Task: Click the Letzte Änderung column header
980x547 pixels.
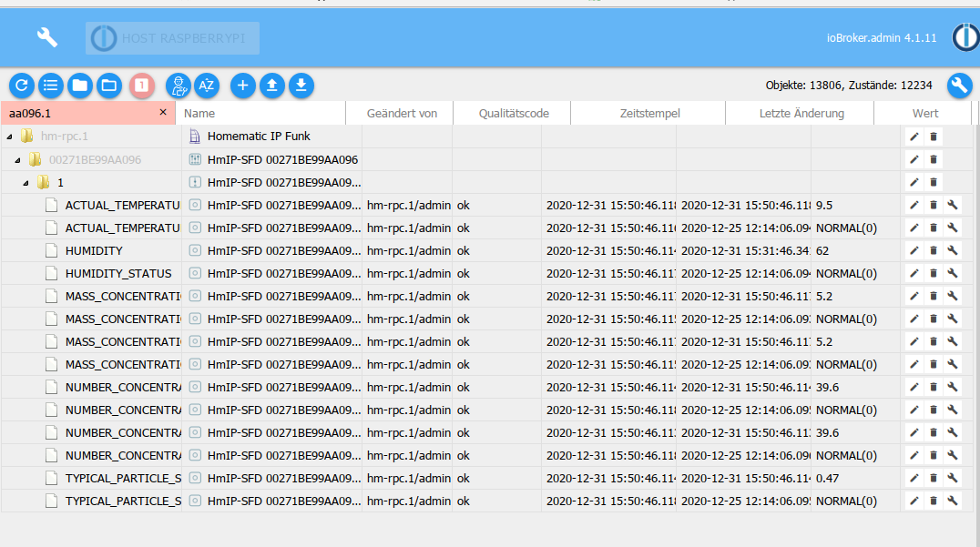Action: (801, 113)
